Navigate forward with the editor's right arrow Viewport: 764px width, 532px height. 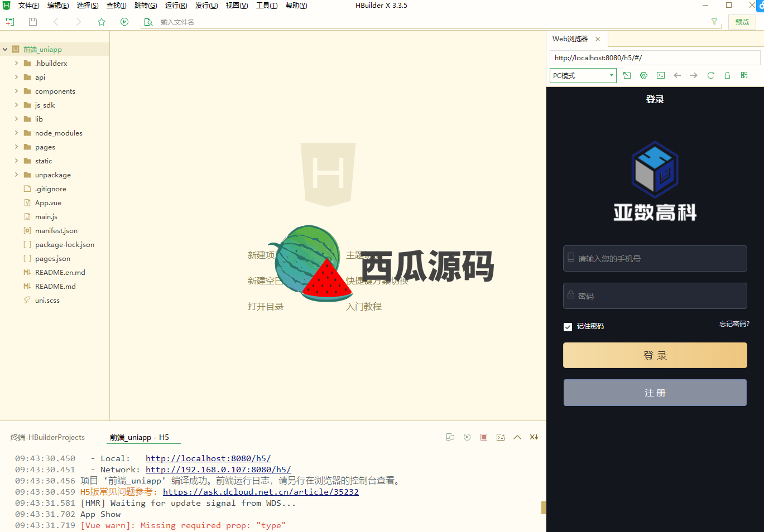click(x=79, y=22)
